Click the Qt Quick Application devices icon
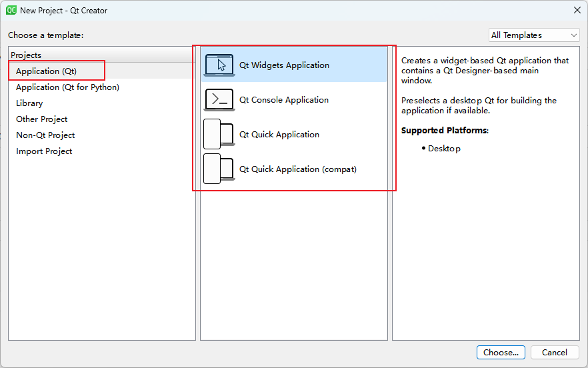The height and width of the screenshot is (368, 588). pos(219,135)
